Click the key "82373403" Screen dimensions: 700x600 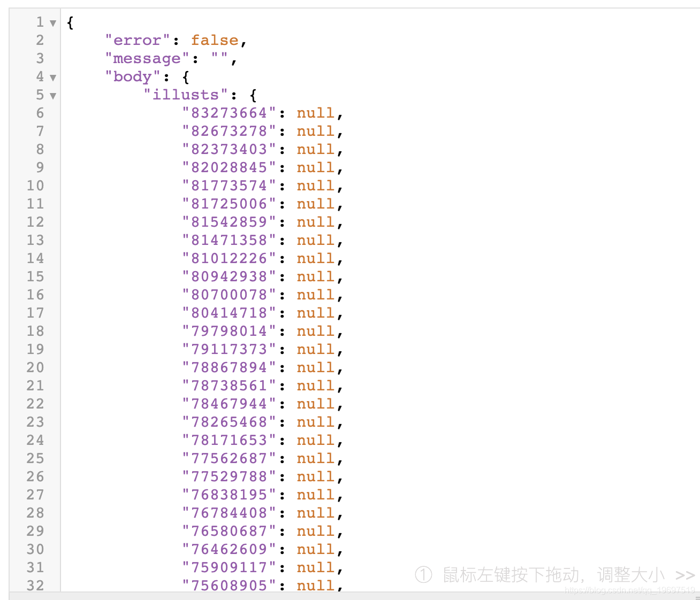229,149
